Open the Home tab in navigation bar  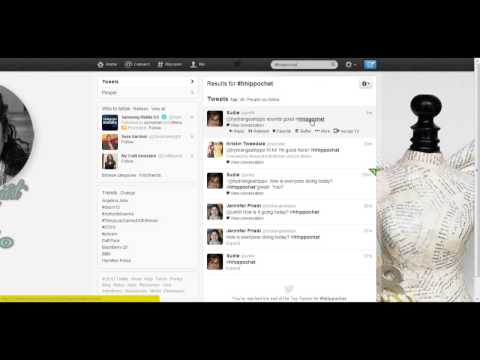pyautogui.click(x=107, y=64)
